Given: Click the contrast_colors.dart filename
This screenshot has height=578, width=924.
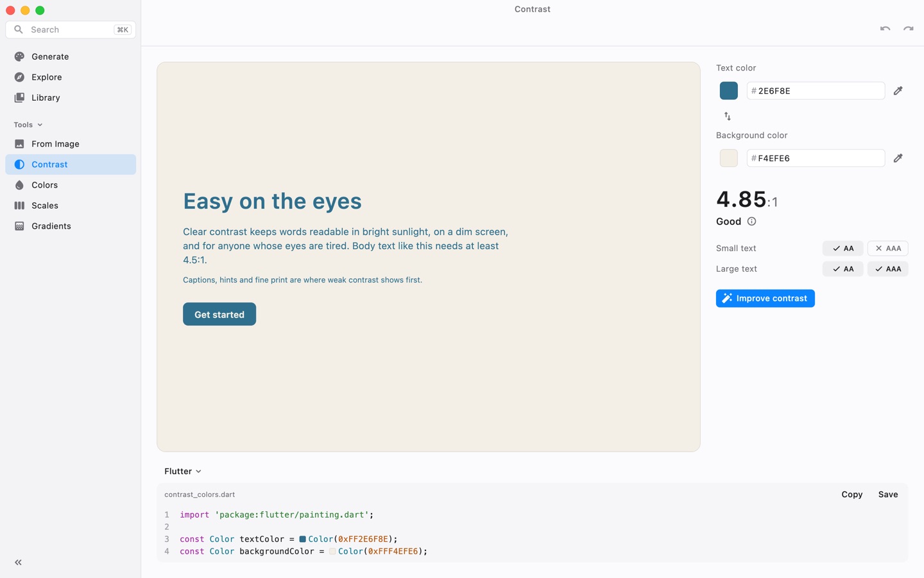Looking at the screenshot, I should (200, 495).
